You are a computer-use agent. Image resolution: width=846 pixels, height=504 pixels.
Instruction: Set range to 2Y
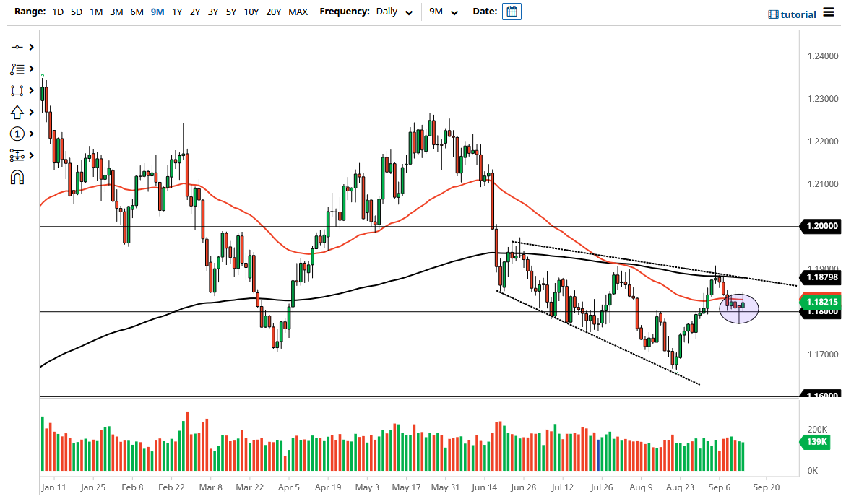click(x=195, y=12)
